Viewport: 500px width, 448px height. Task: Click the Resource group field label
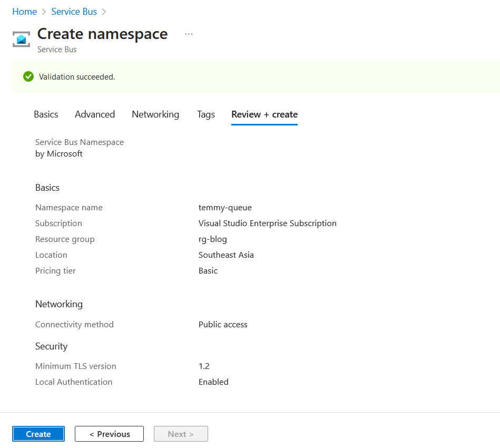(65, 239)
